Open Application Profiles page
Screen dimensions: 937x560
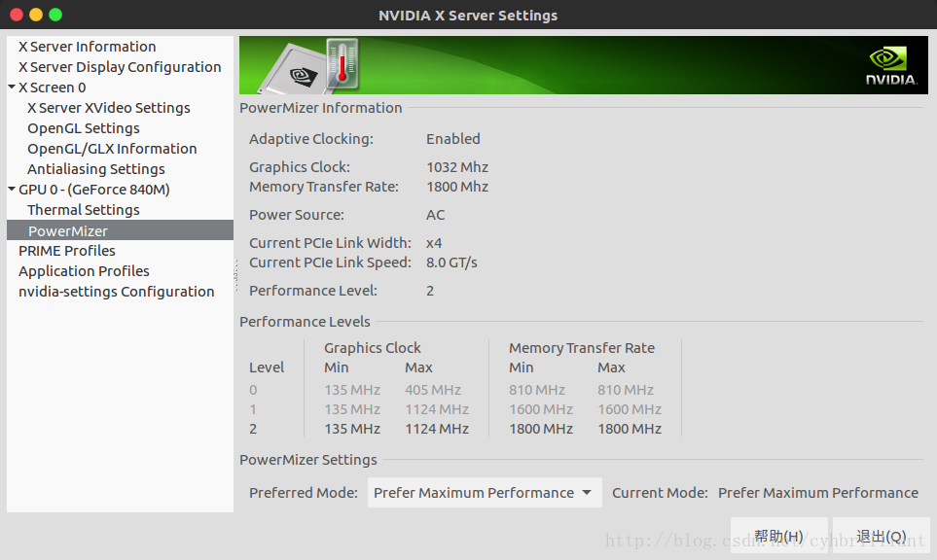pos(85,271)
